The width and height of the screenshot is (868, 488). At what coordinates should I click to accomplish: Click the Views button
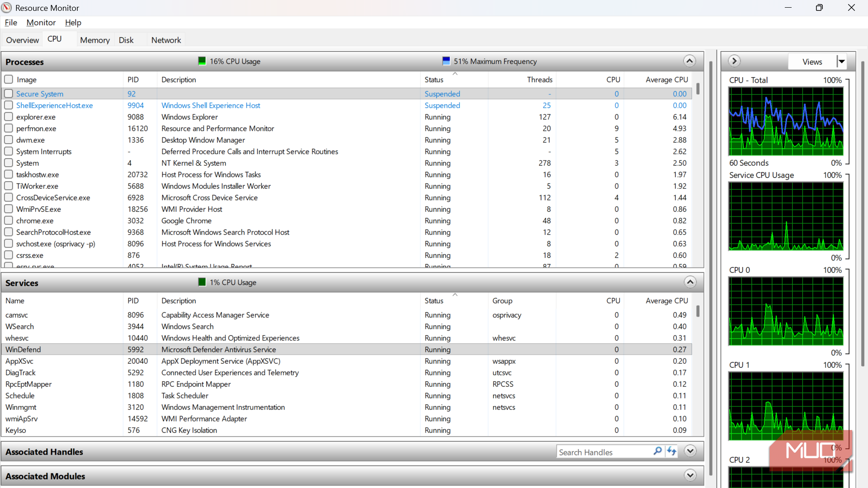click(812, 61)
